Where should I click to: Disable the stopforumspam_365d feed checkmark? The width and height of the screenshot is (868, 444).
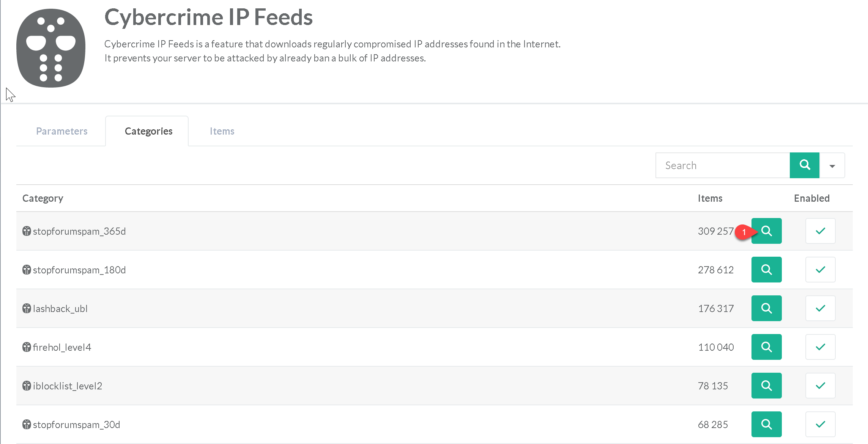(x=820, y=231)
